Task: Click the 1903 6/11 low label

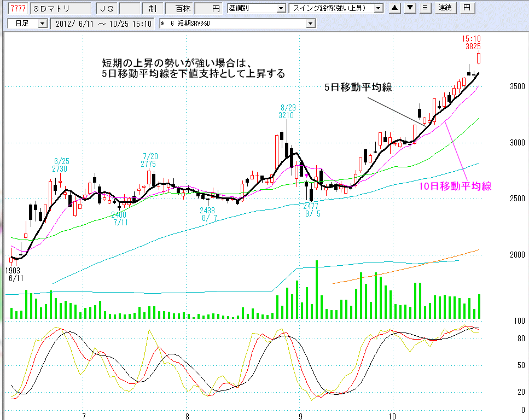Action: (14, 275)
